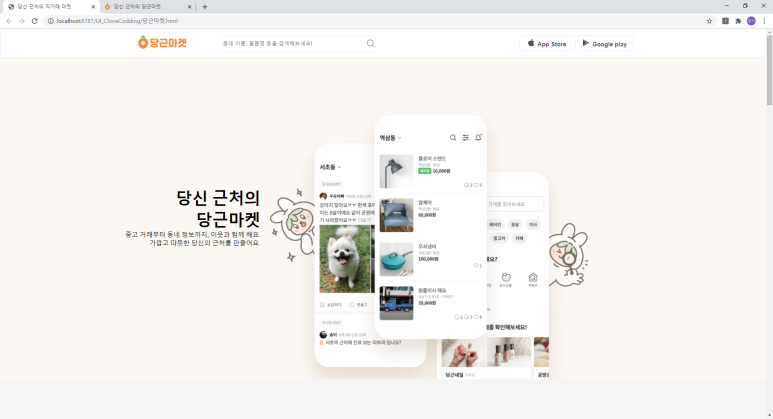Click the heart icon on the 100,000원 pan listing
Screen dimensions: 773x419
pos(478,265)
